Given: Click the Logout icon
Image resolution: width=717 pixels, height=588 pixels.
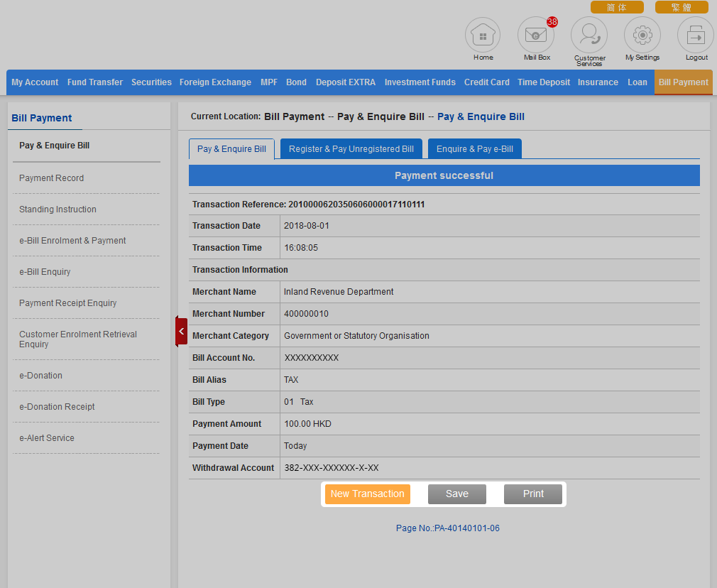Looking at the screenshot, I should (696, 36).
